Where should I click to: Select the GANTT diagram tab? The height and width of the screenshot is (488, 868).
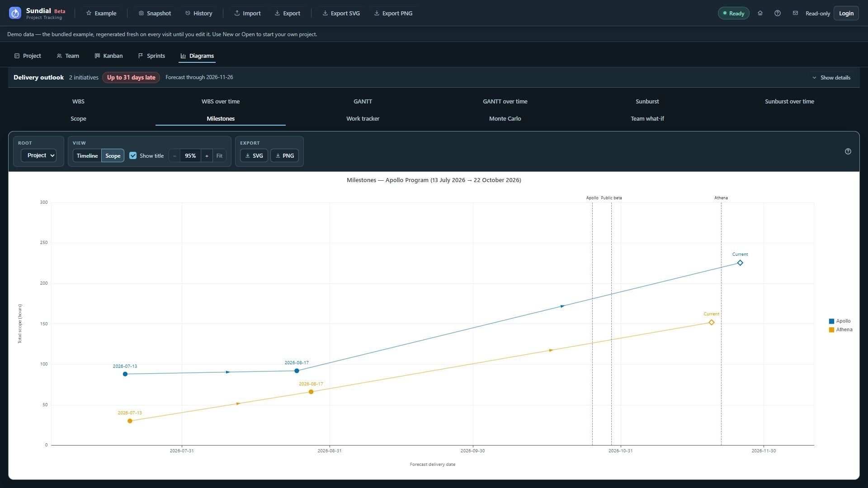(x=363, y=101)
